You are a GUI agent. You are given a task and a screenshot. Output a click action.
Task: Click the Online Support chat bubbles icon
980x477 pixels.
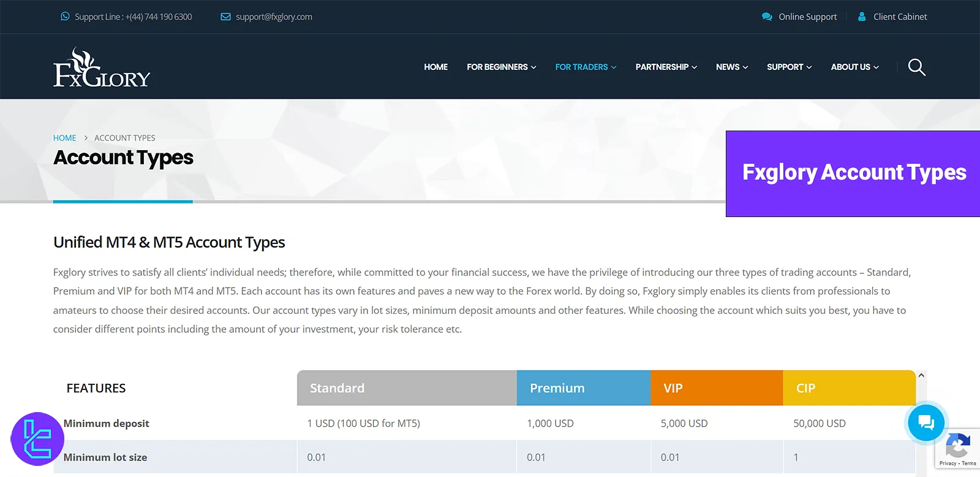pos(767,17)
